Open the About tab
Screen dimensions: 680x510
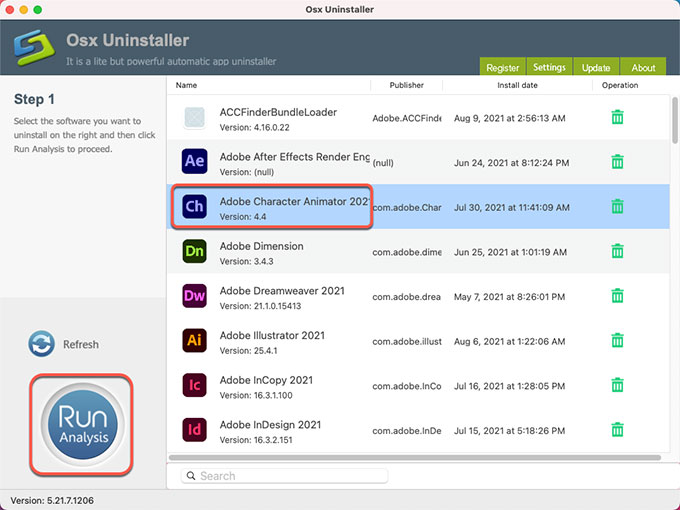click(643, 67)
